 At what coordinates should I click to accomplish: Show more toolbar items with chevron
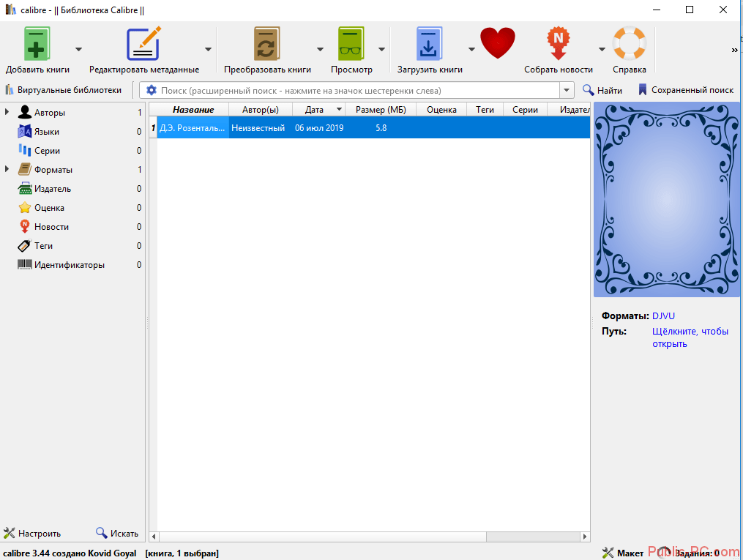pos(734,50)
